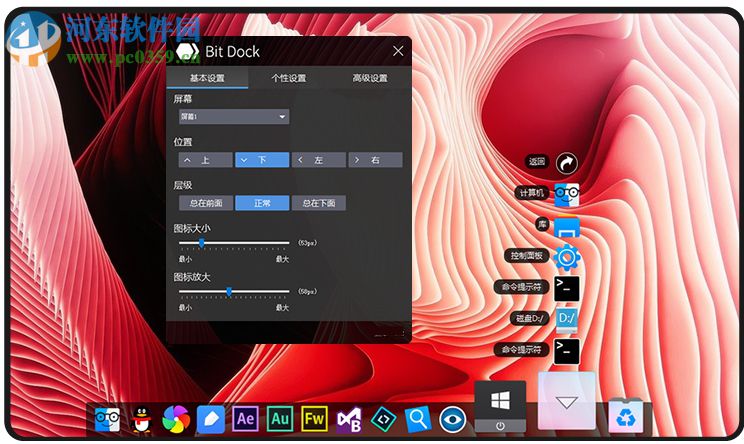
Task: Launch the QQ penguin icon in the dock
Action: (x=141, y=419)
